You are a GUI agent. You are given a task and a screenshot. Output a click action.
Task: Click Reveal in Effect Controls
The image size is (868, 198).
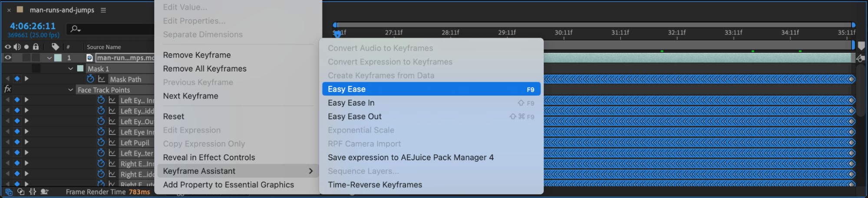[209, 157]
